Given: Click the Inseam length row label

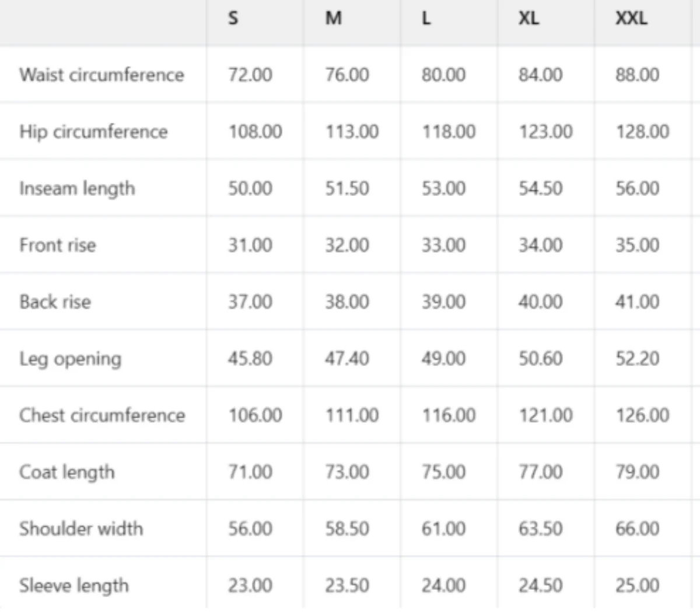Looking at the screenshot, I should pyautogui.click(x=77, y=188).
